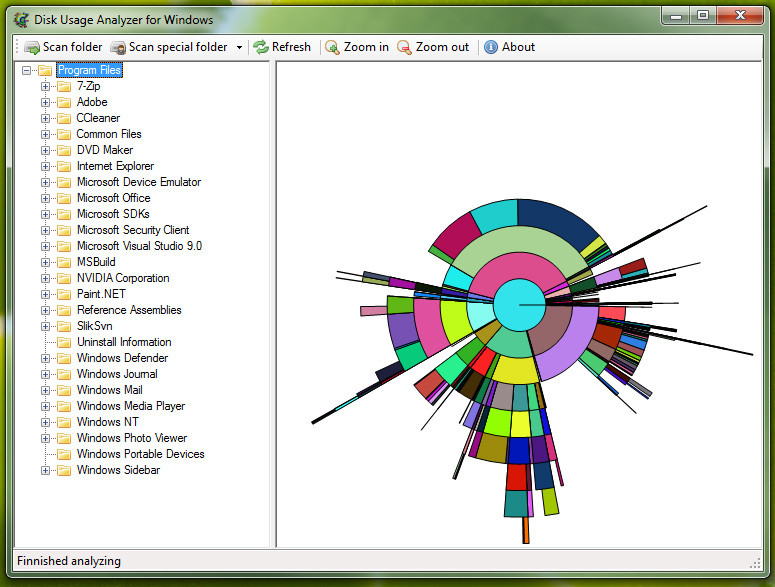
Task: Click the crimson outer segment at upper left
Action: [457, 237]
